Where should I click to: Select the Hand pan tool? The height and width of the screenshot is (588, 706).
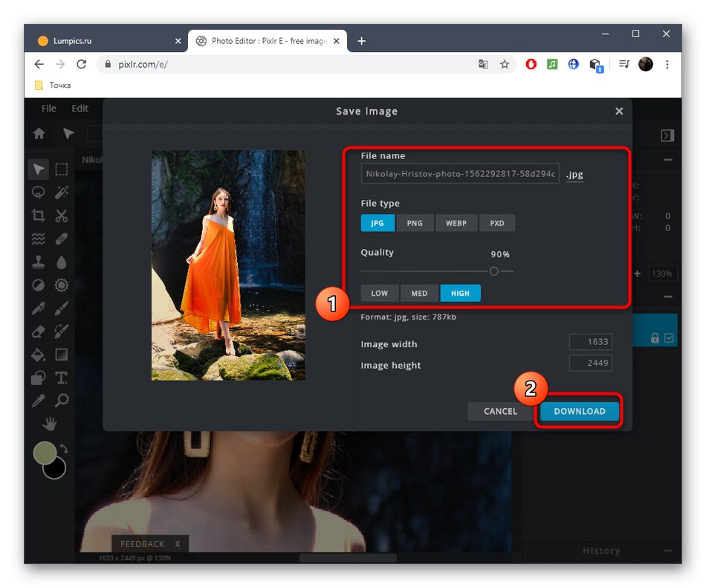pyautogui.click(x=50, y=423)
